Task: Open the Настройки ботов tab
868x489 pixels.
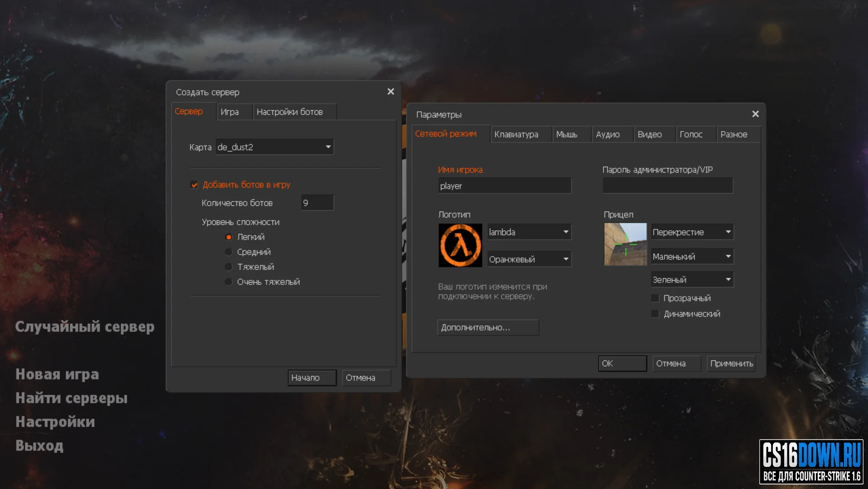Action: click(x=295, y=112)
